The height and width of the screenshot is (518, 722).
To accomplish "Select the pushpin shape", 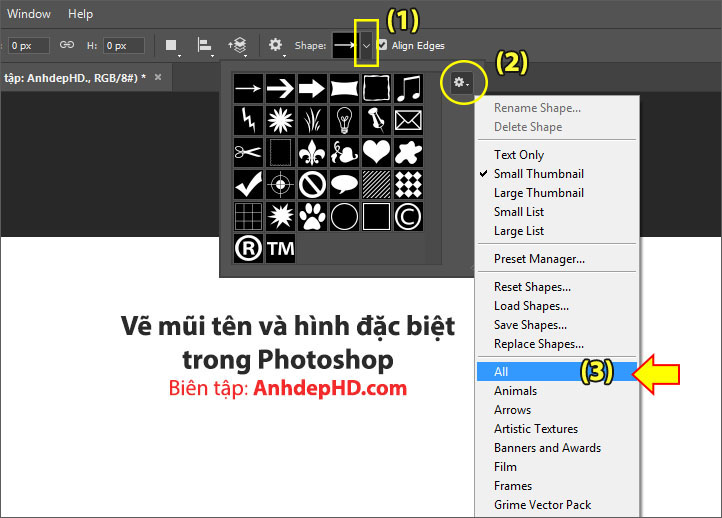I will point(377,120).
